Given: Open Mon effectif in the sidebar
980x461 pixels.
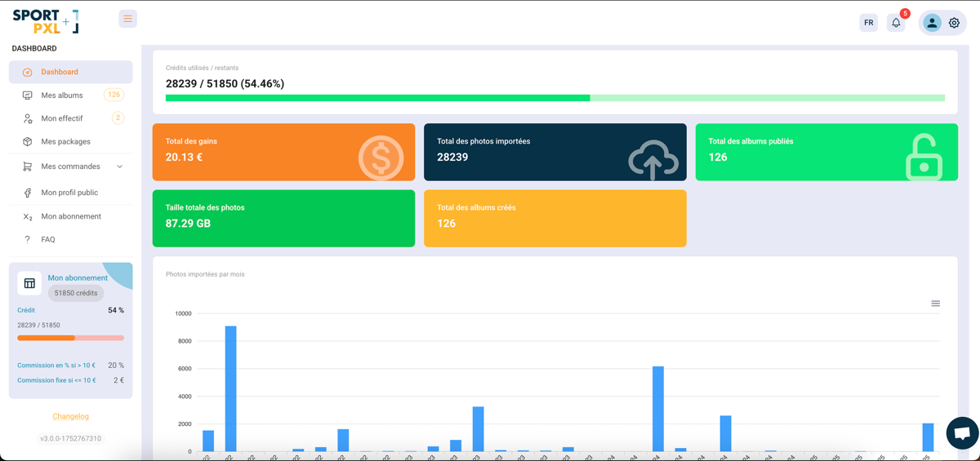Looking at the screenshot, I should (70, 118).
